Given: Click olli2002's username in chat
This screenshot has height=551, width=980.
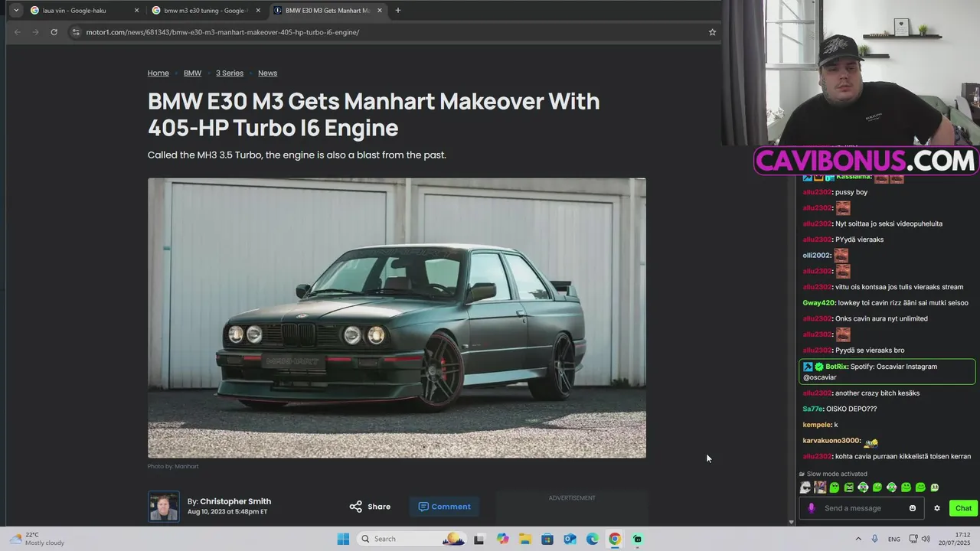Looking at the screenshot, I should [x=817, y=256].
